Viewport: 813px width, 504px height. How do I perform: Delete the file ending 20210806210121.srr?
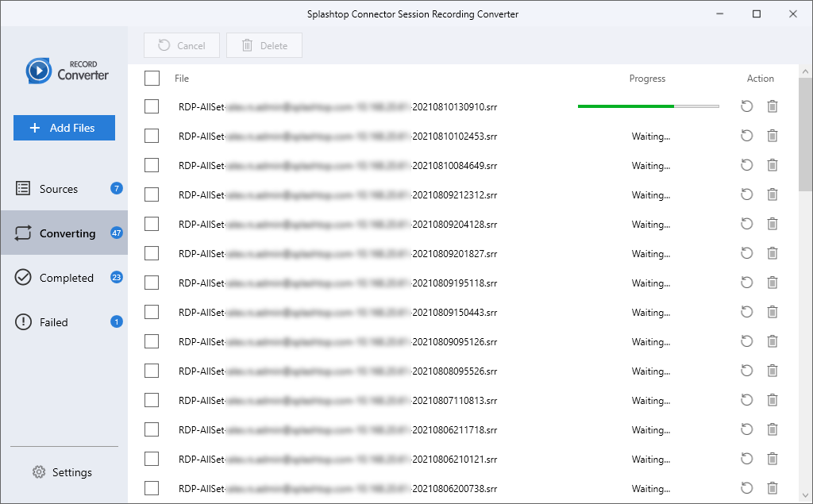tap(772, 459)
